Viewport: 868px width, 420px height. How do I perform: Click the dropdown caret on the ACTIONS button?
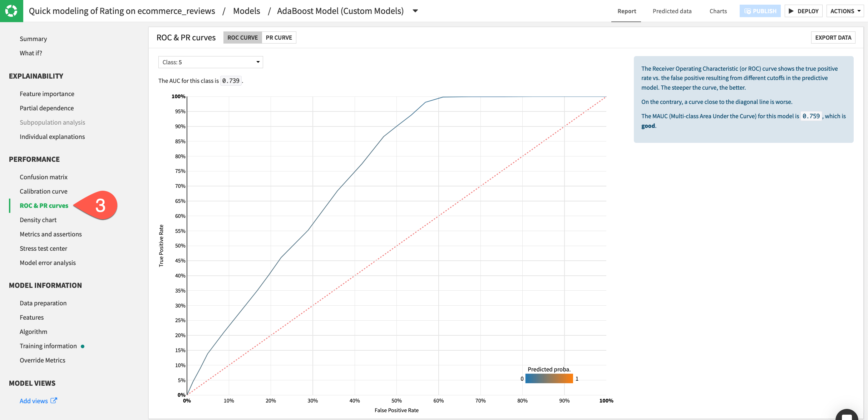tap(858, 11)
